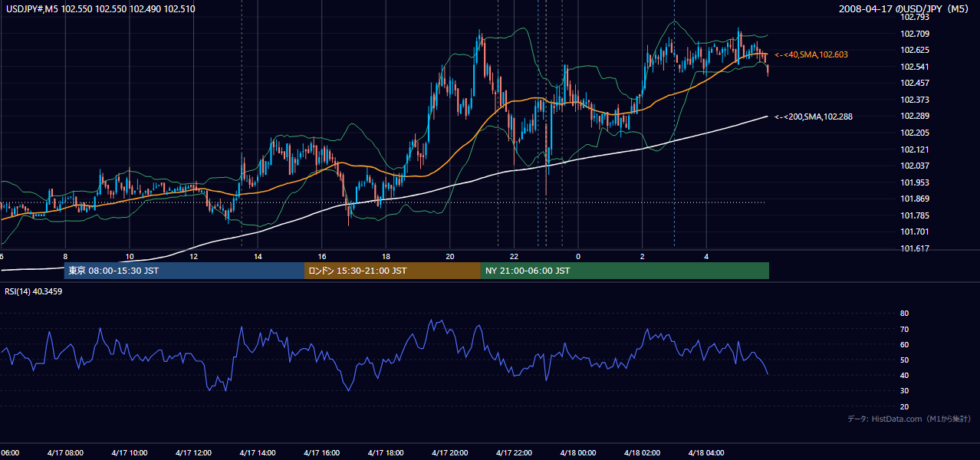Click price axis value 101.617
Viewport: 980px width, 460px height.
[x=915, y=248]
